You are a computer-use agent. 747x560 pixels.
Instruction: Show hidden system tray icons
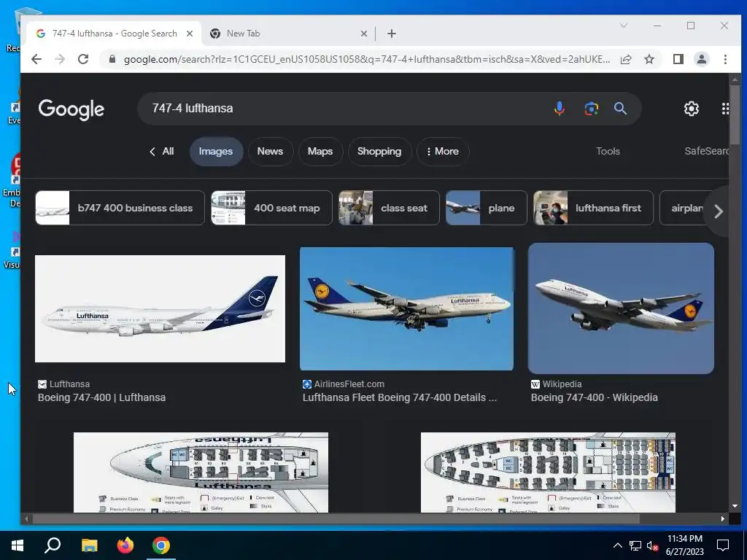point(617,545)
